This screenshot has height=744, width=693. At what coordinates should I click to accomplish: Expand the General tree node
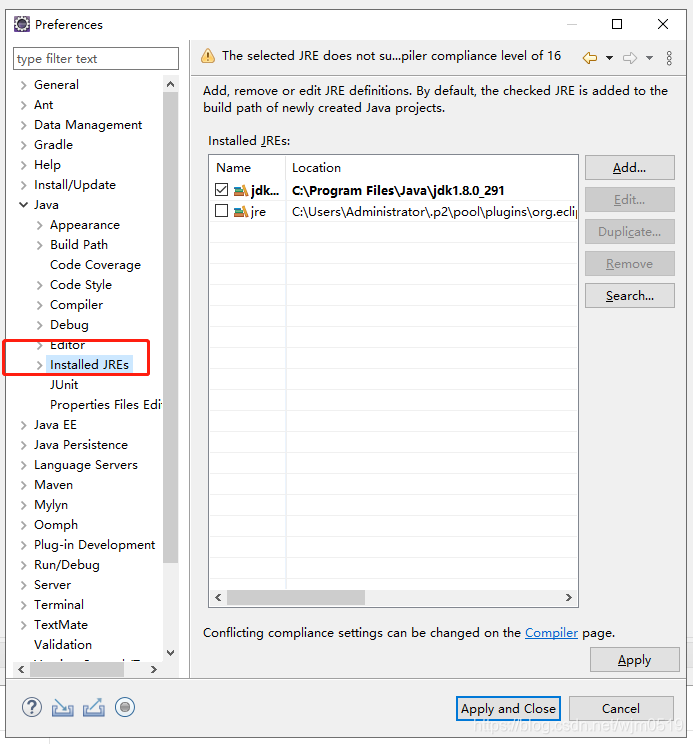[x=23, y=85]
